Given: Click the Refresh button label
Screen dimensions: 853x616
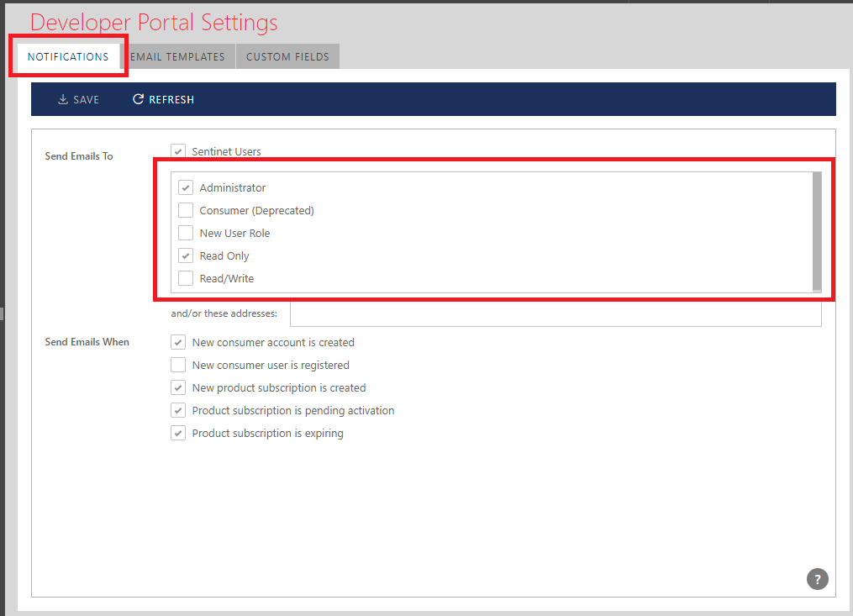Looking at the screenshot, I should (x=171, y=100).
